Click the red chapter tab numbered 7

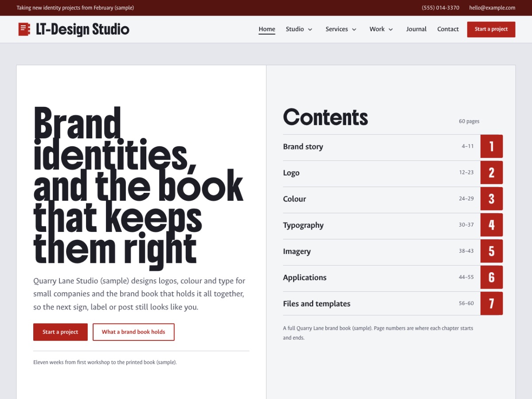(x=492, y=303)
